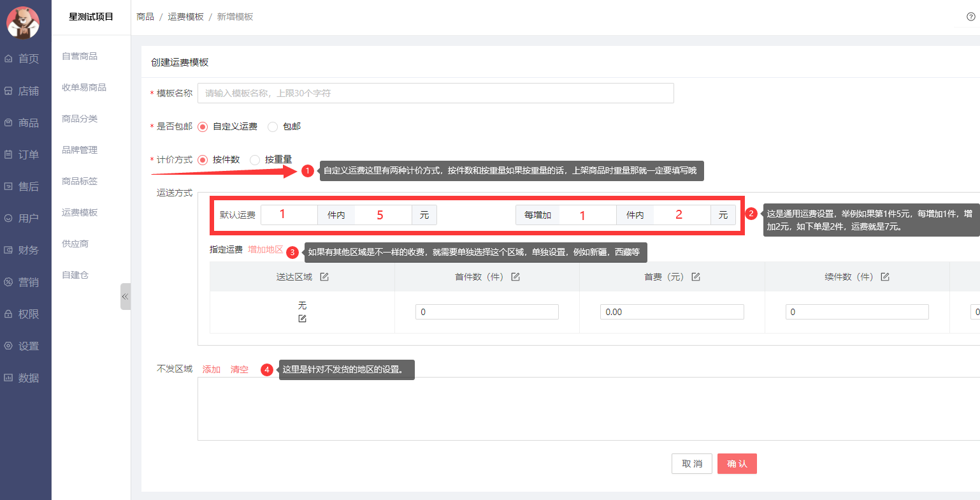Choose 按重量 pricing method
This screenshot has height=500, width=980.
click(x=255, y=159)
